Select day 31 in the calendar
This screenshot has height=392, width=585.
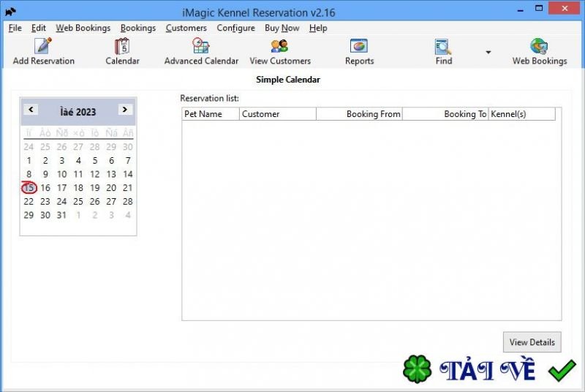[61, 215]
